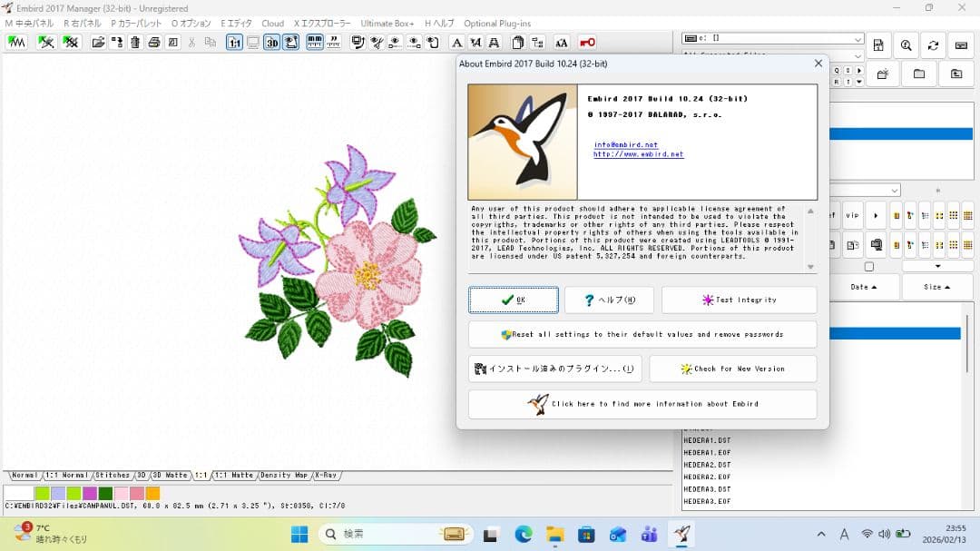Viewport: 980px width, 551px height.
Task: Click the trash can delete icon
Action: point(135,42)
